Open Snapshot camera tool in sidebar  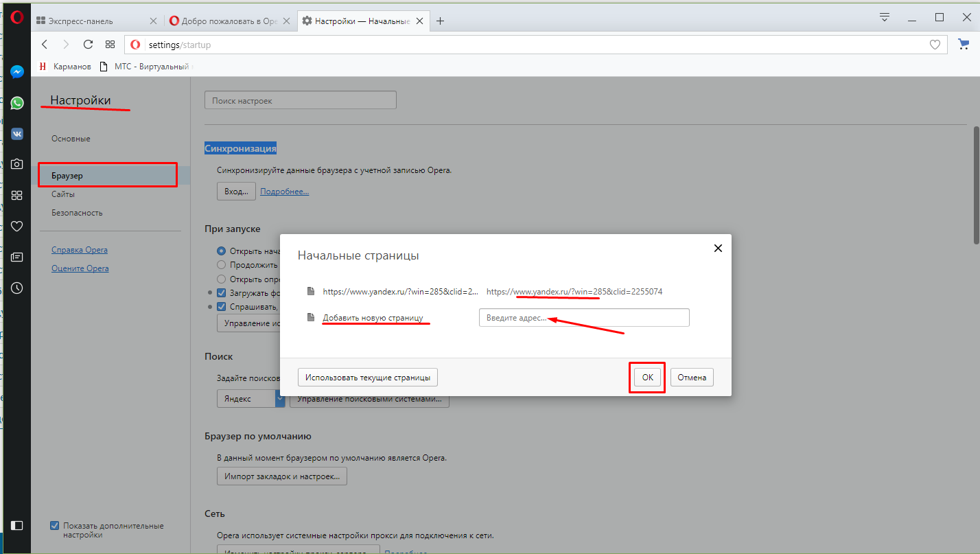coord(17,164)
